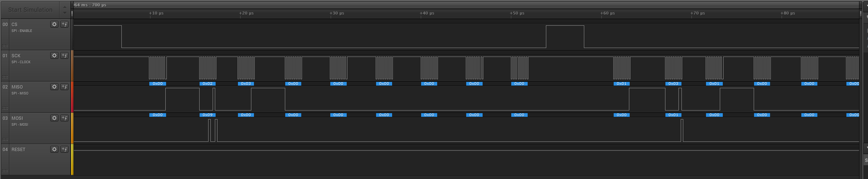Open settings gear for MOSI channel

[x=54, y=118]
